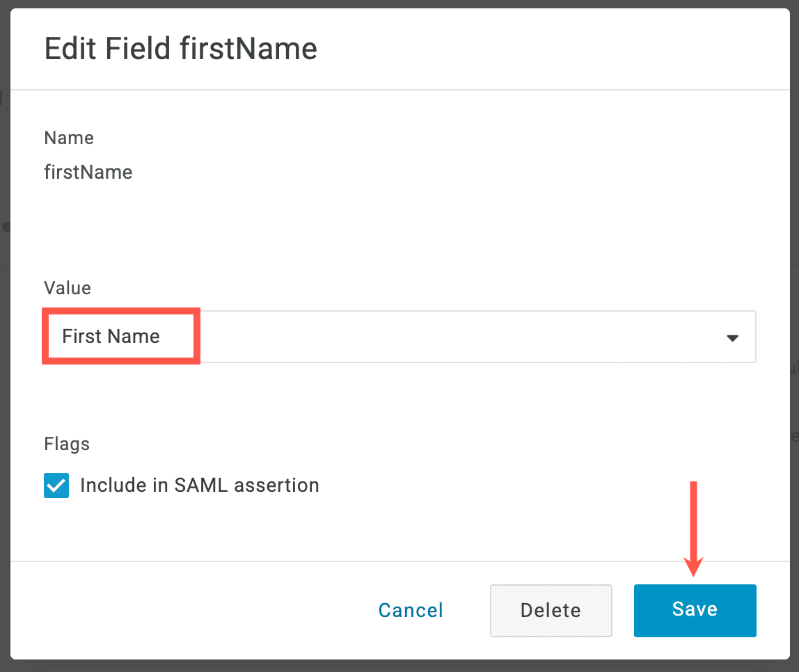Click the Flags section label
Screen dimensions: 799x672
click(66, 444)
